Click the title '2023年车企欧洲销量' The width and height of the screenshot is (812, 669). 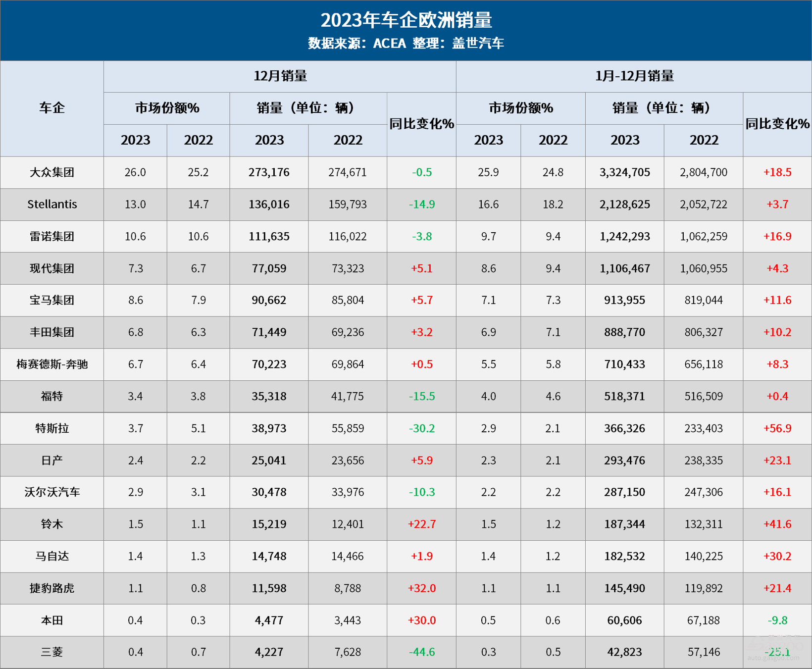406,20
